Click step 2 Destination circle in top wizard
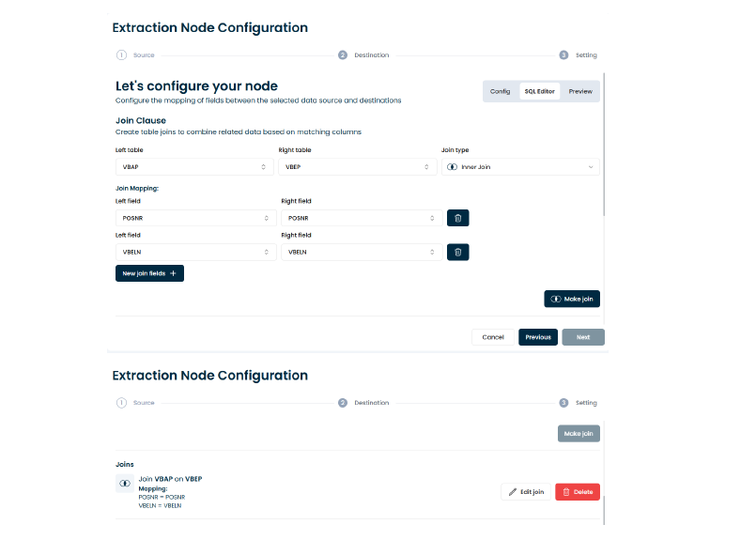This screenshot has height=540, width=756. click(x=343, y=55)
